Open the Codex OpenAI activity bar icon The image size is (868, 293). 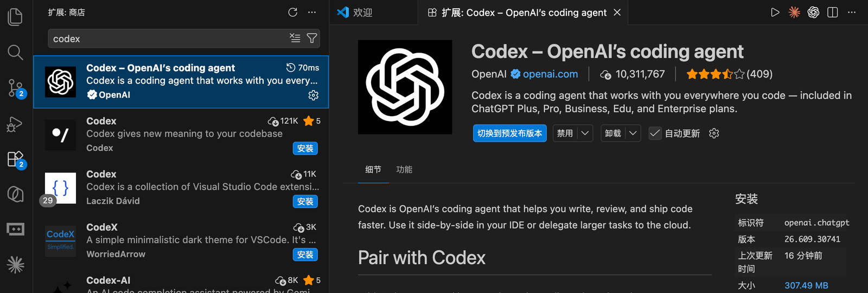coord(15,194)
